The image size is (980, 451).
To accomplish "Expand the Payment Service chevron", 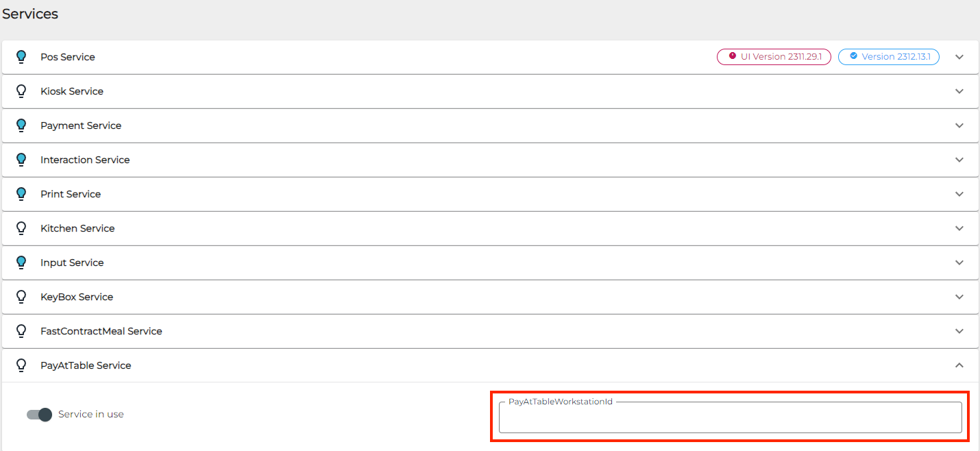I will pos(959,125).
